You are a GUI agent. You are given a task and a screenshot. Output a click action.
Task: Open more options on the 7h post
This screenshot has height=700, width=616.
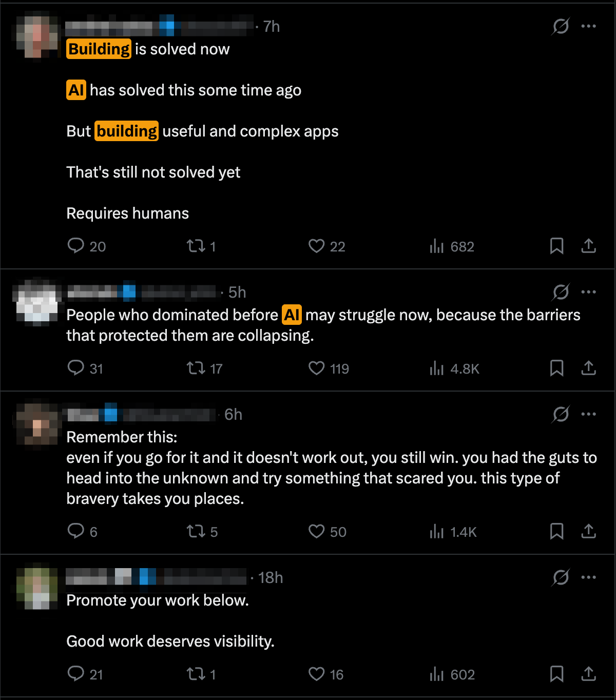pyautogui.click(x=588, y=26)
